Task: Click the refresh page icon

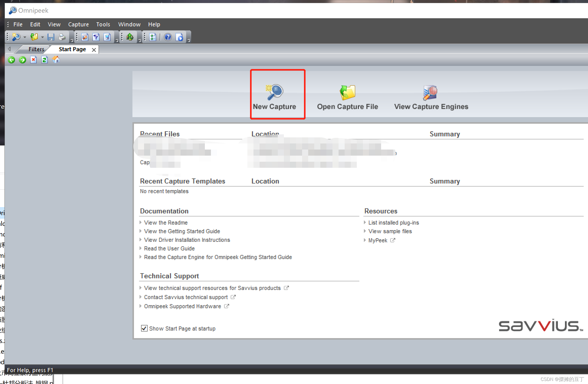Action: (45, 60)
